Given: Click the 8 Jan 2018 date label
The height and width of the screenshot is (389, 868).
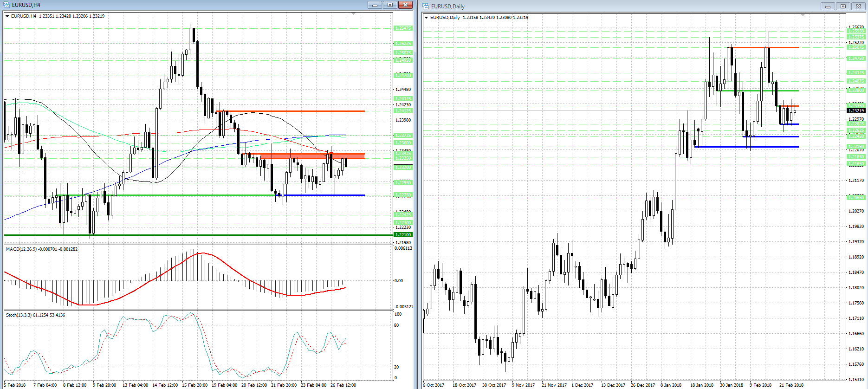Looking at the screenshot, I should pos(671,385).
